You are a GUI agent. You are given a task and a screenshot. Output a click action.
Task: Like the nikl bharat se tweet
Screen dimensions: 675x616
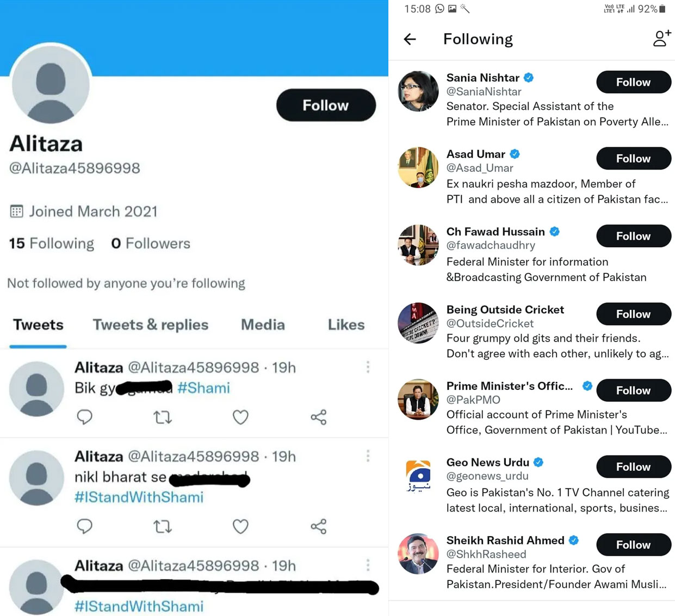[240, 526]
